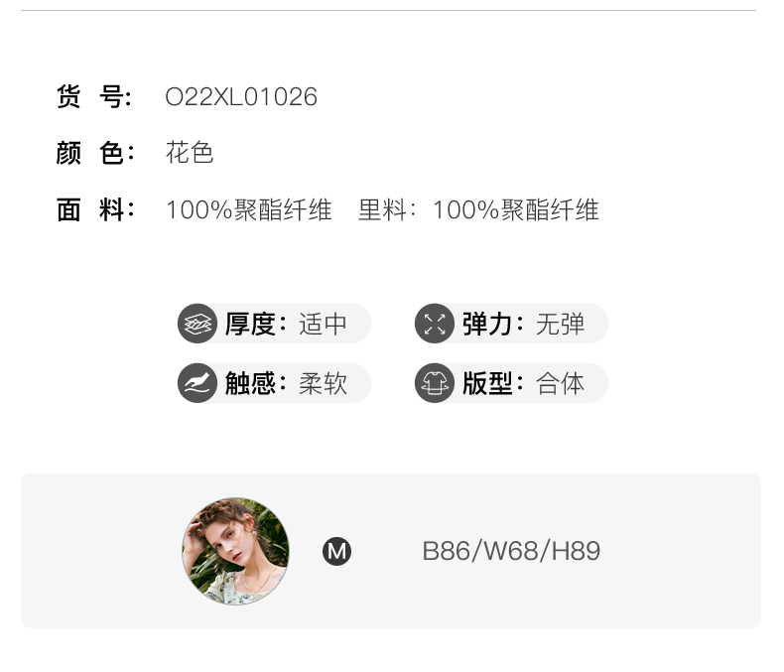Screen dimensions: 784x672
Task: Click the 里料 lining label
Action: pos(386,210)
